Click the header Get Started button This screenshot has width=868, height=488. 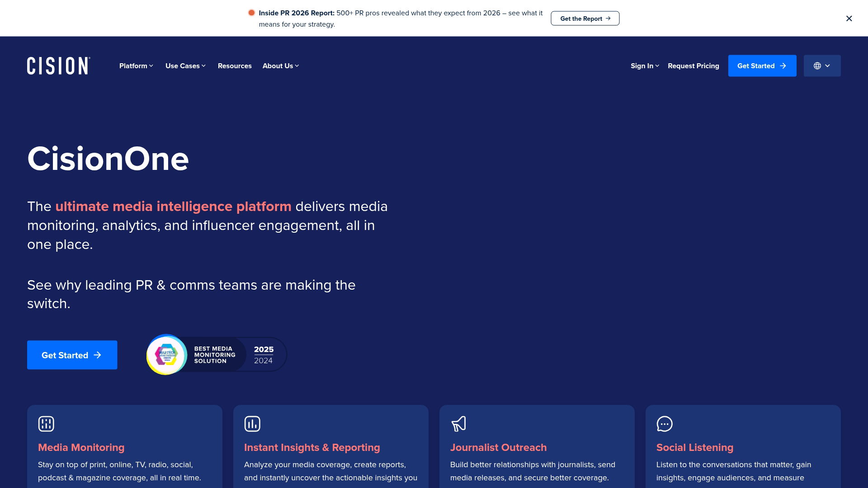click(762, 66)
